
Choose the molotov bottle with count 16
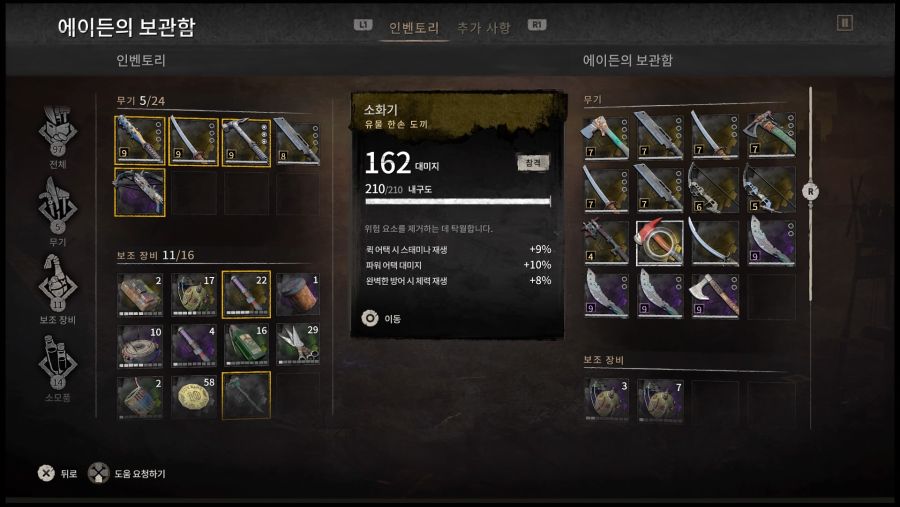point(246,345)
